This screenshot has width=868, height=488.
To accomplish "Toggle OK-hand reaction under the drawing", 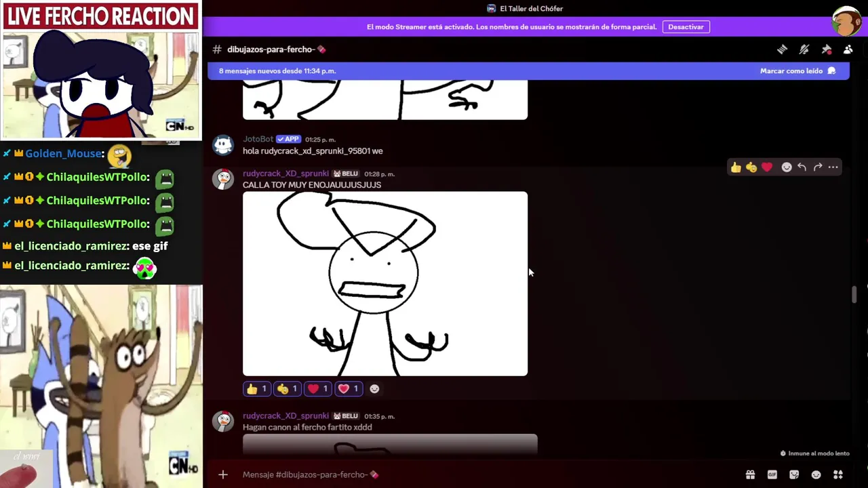I will pyautogui.click(x=288, y=389).
